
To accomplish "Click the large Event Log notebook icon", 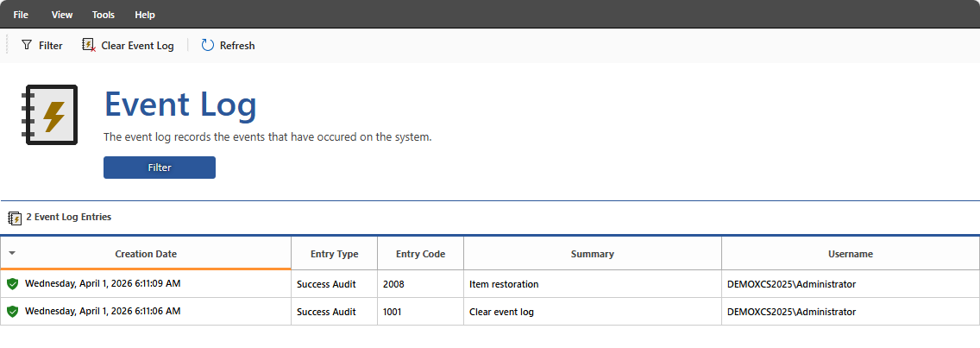I will [x=50, y=115].
